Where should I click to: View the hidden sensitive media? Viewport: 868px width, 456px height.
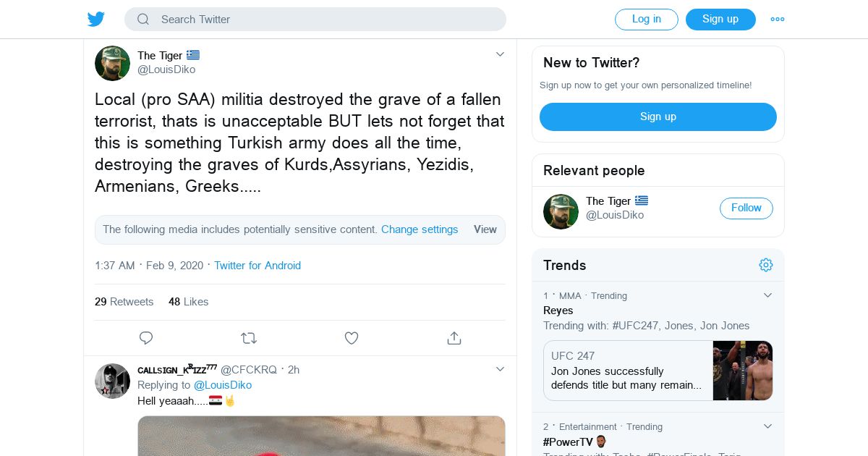pyautogui.click(x=485, y=229)
